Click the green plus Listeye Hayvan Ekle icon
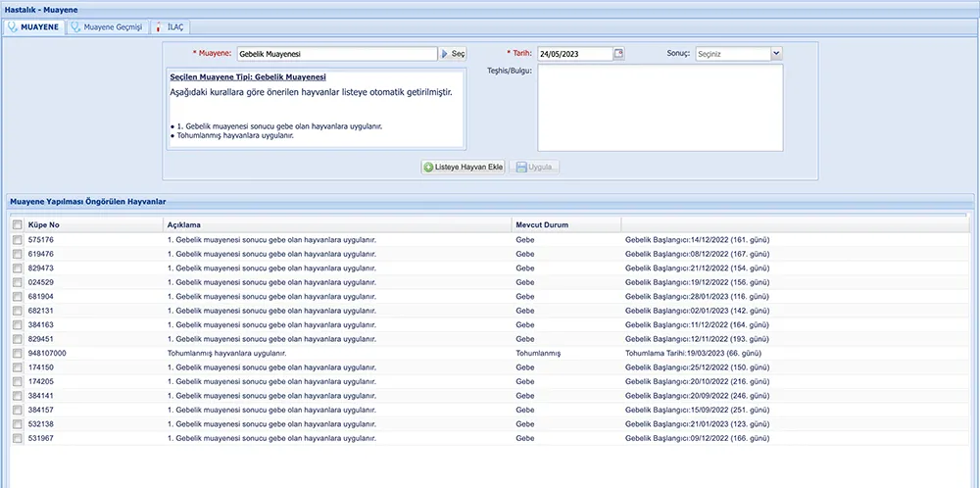This screenshot has height=488, width=980. (x=428, y=168)
